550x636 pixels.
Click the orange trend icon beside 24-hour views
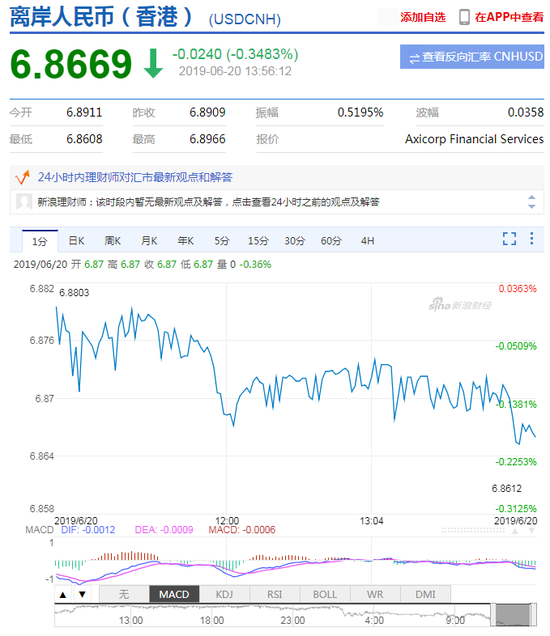click(x=22, y=177)
